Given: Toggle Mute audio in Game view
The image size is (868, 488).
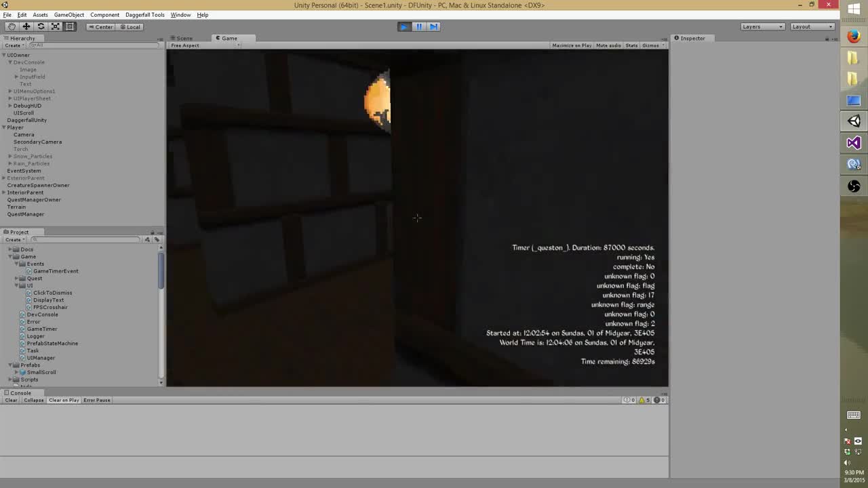Looking at the screenshot, I should [608, 45].
